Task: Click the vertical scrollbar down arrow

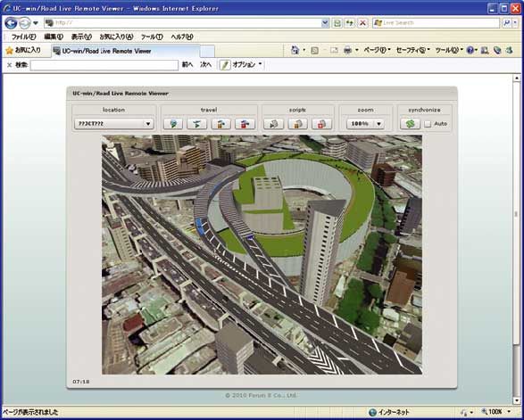Action: click(x=517, y=400)
